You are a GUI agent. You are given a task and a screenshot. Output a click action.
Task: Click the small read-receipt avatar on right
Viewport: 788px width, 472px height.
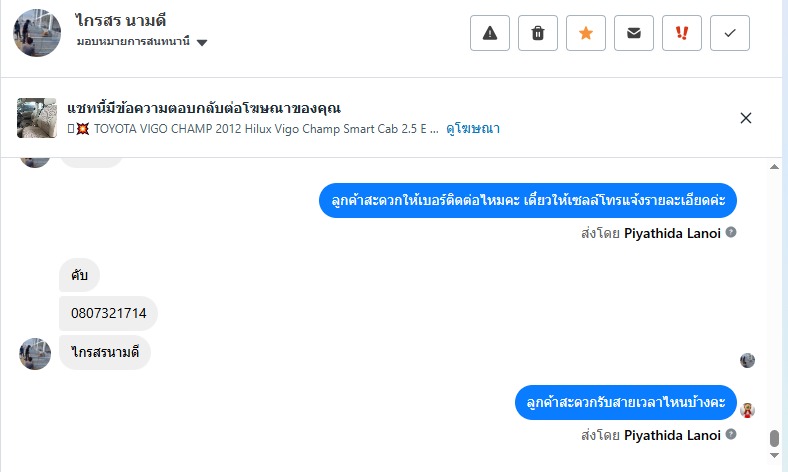(747, 361)
